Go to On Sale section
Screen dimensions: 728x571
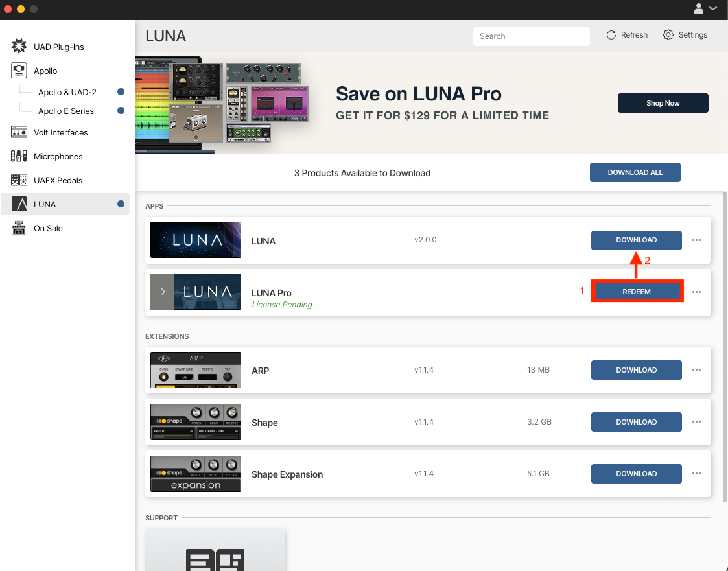point(48,228)
